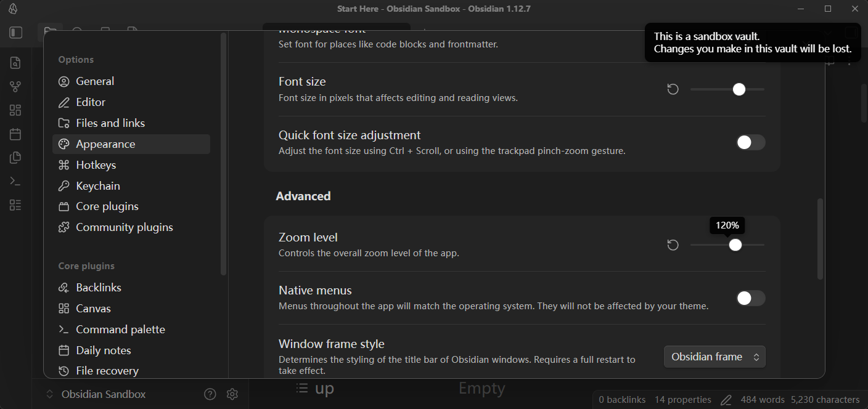Viewport: 868px width, 409px height.
Task: Select the Files and links section
Action: (x=110, y=123)
